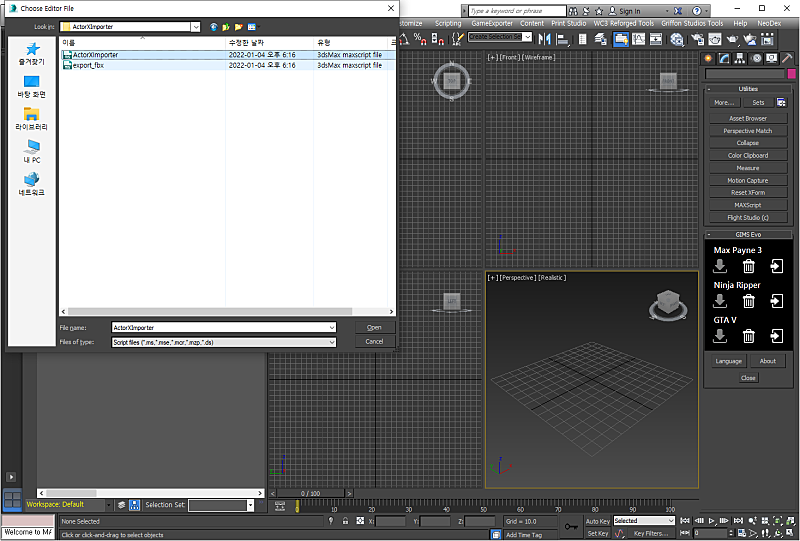
Task: Click the Mirror tool icon in main toolbar
Action: [546, 38]
